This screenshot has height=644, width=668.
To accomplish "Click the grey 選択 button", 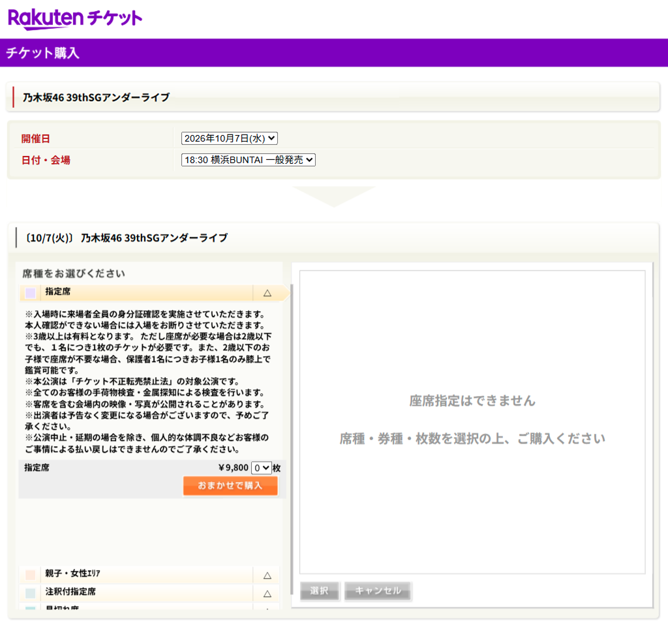I will [320, 591].
